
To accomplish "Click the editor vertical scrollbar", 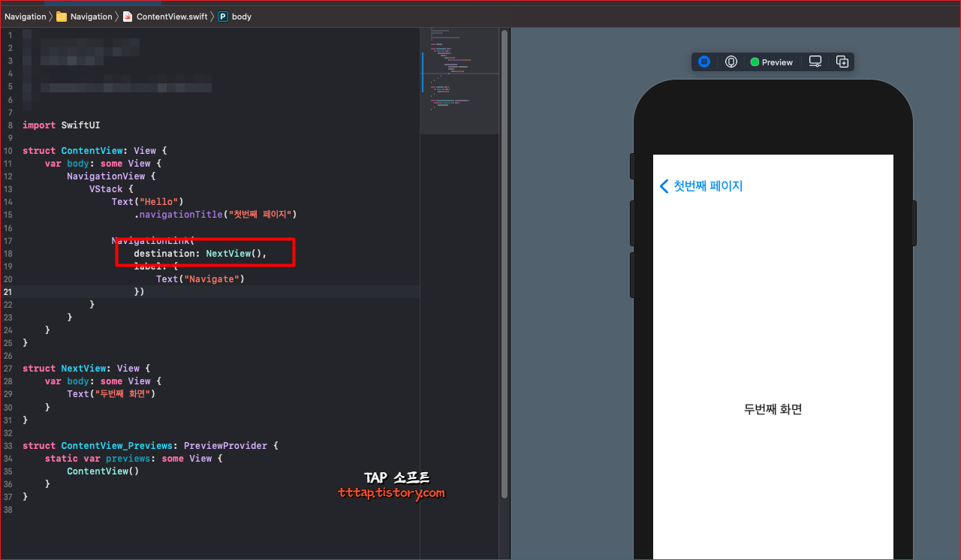I will click(x=505, y=263).
